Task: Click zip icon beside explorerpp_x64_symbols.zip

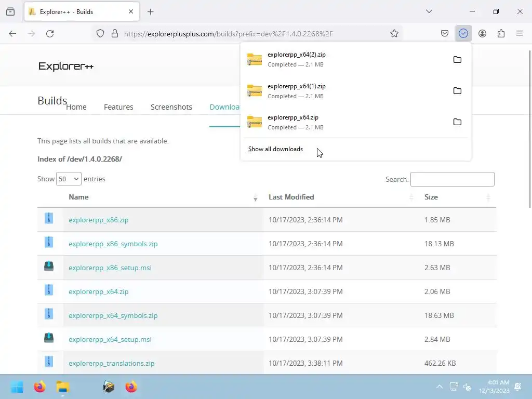Action: click(x=49, y=313)
